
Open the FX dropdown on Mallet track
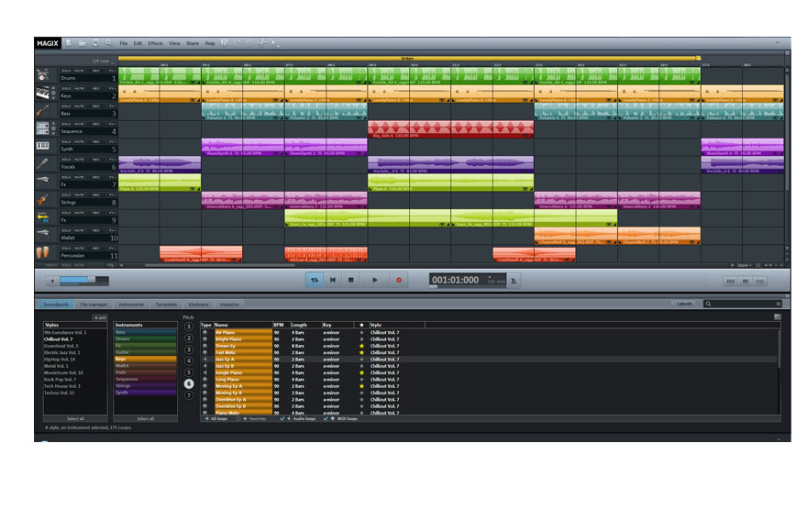pos(112,231)
